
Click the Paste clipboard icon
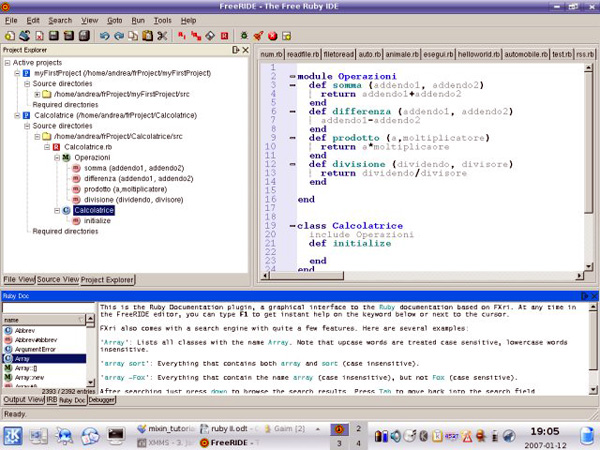pyautogui.click(x=148, y=36)
